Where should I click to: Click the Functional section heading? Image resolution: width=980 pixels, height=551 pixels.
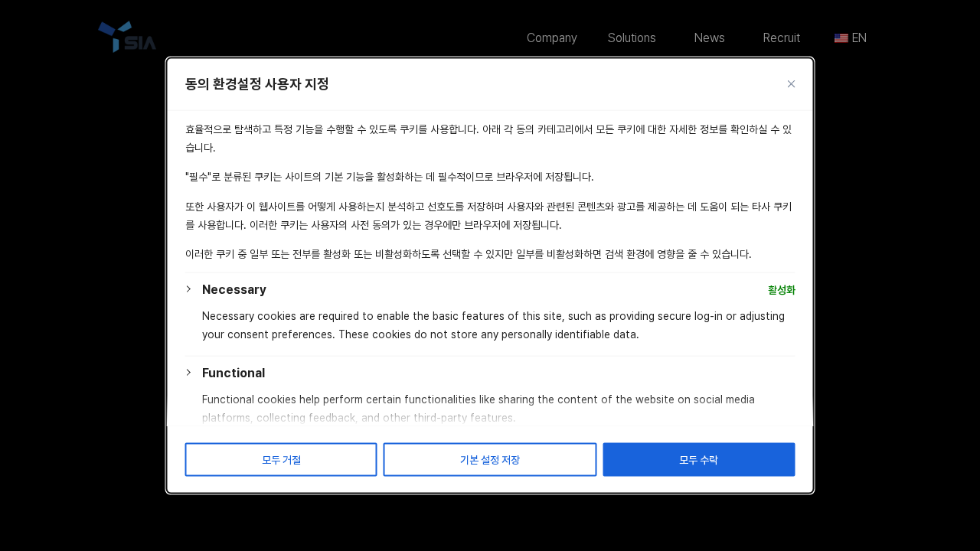pyautogui.click(x=234, y=373)
